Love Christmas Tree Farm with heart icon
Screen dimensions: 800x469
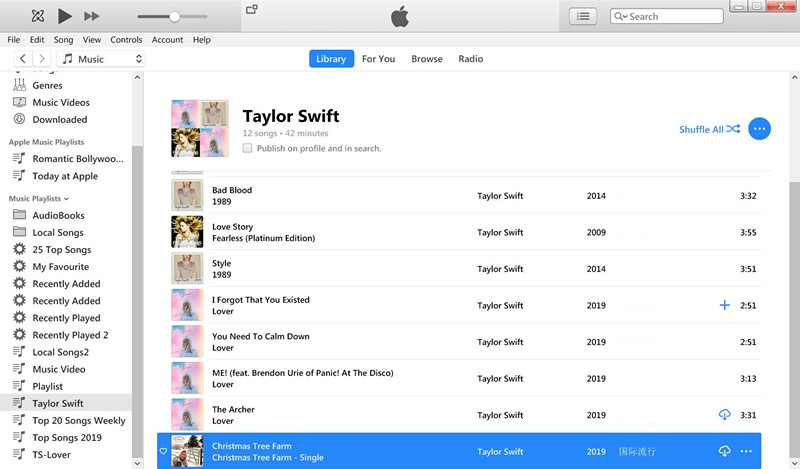click(x=163, y=451)
